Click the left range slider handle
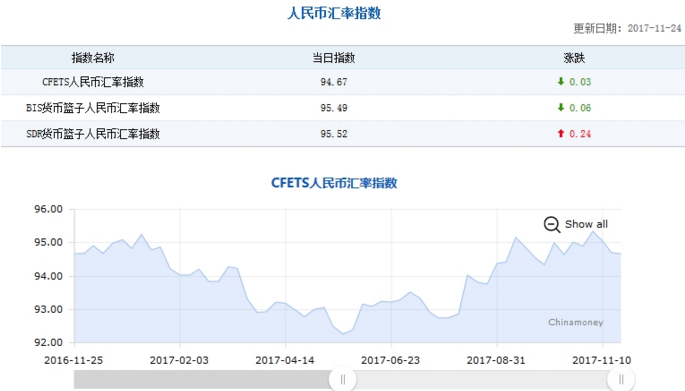This screenshot has width=685, height=391. coord(342,379)
